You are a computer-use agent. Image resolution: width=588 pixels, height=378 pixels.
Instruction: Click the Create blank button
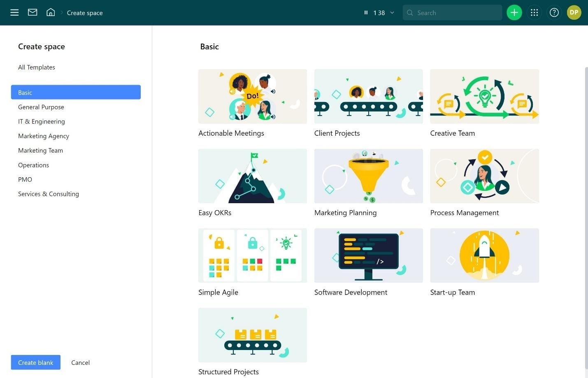pyautogui.click(x=35, y=362)
